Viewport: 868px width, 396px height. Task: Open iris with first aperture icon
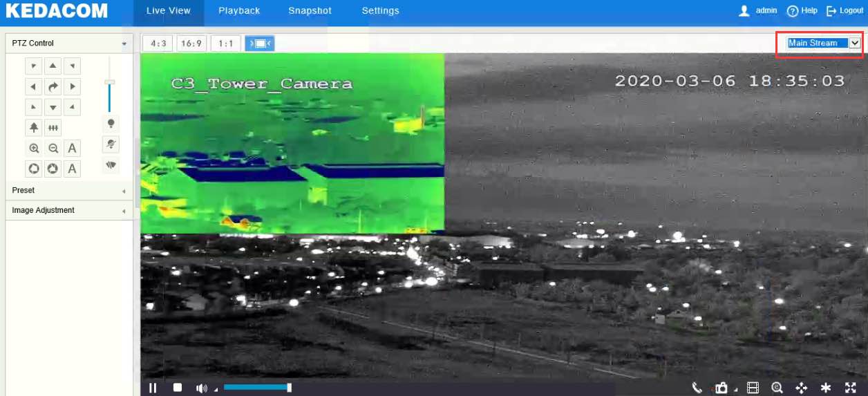click(33, 169)
